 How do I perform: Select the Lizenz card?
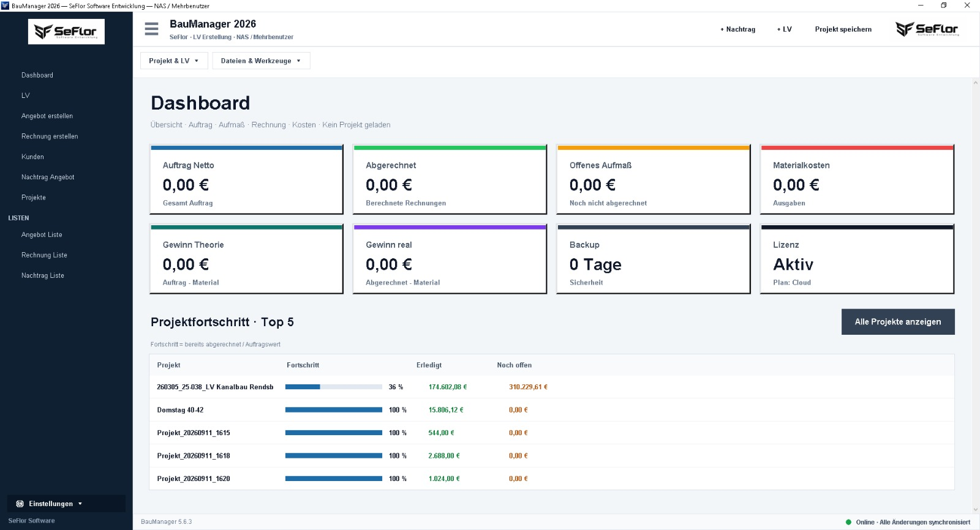pyautogui.click(x=857, y=259)
